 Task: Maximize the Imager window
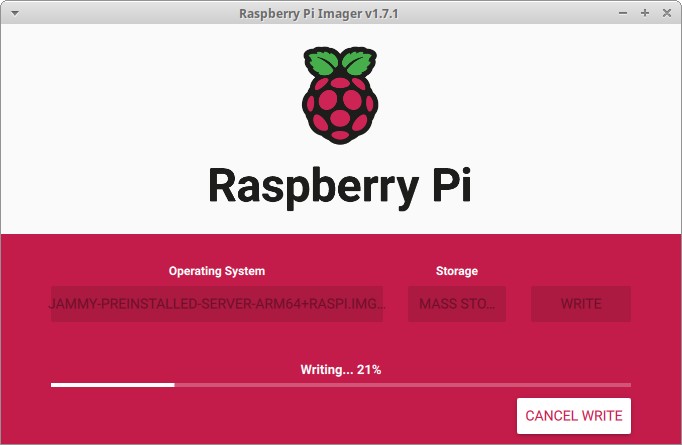tap(645, 13)
